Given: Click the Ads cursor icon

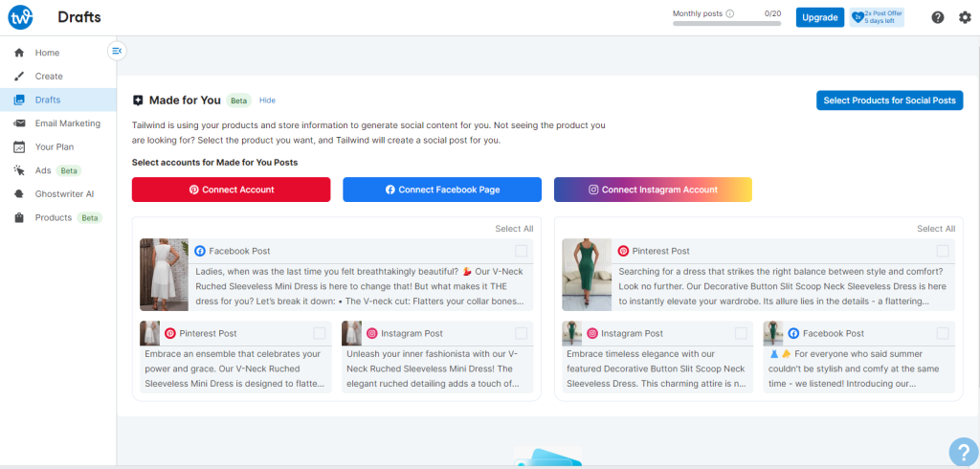Looking at the screenshot, I should 19,170.
